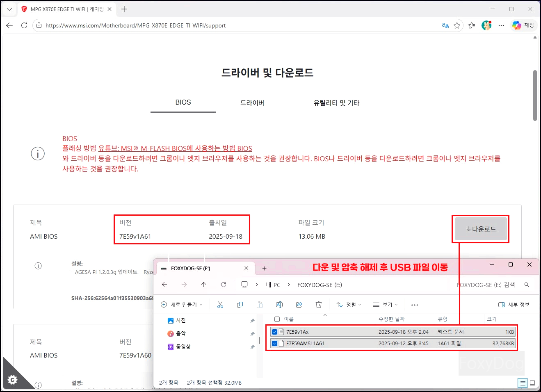The height and width of the screenshot is (392, 541).
Task: Click 내 PC breadcrumb
Action: click(273, 285)
